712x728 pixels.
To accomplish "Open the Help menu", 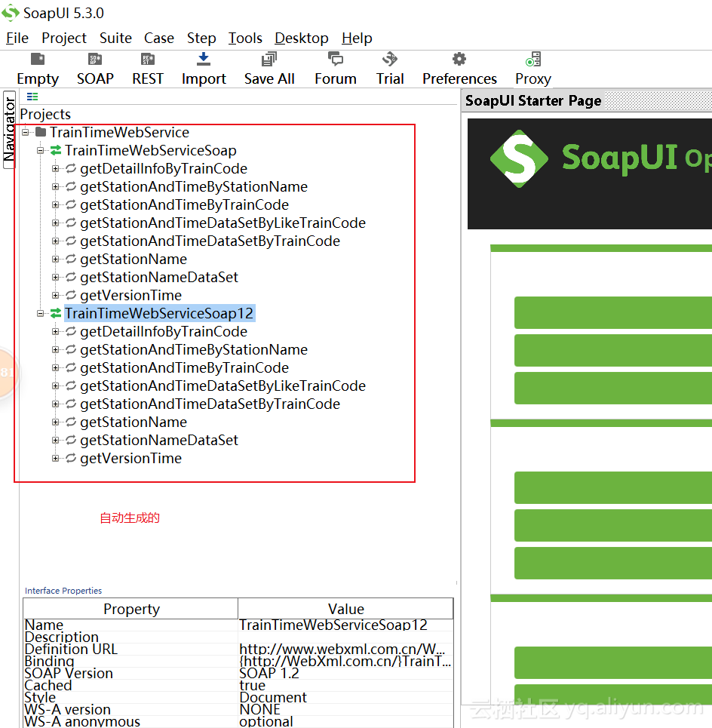I will click(x=357, y=38).
